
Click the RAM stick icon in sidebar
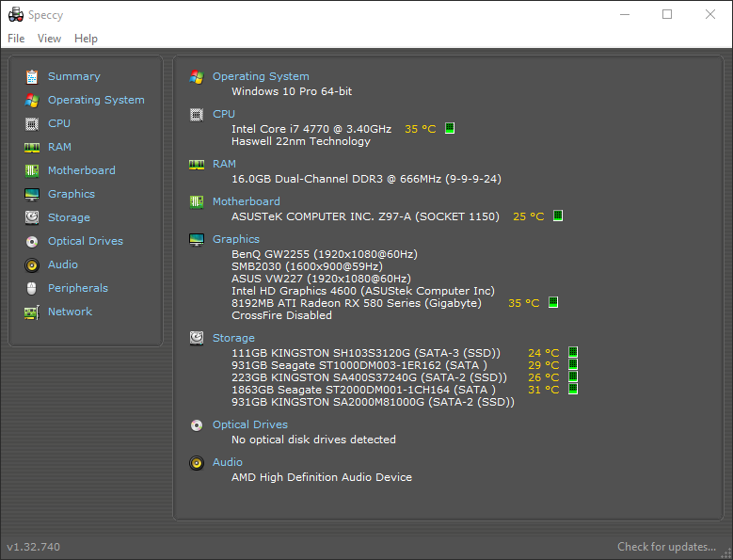coord(32,148)
